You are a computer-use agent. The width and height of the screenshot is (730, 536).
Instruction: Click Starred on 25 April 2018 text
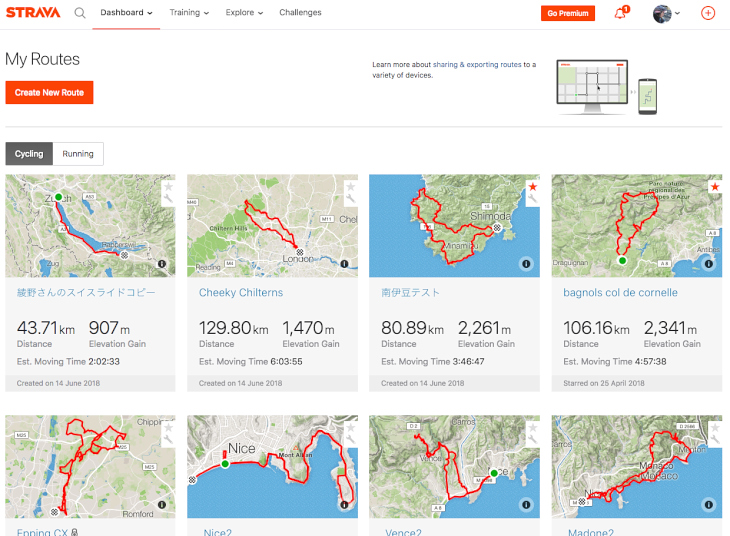604,383
